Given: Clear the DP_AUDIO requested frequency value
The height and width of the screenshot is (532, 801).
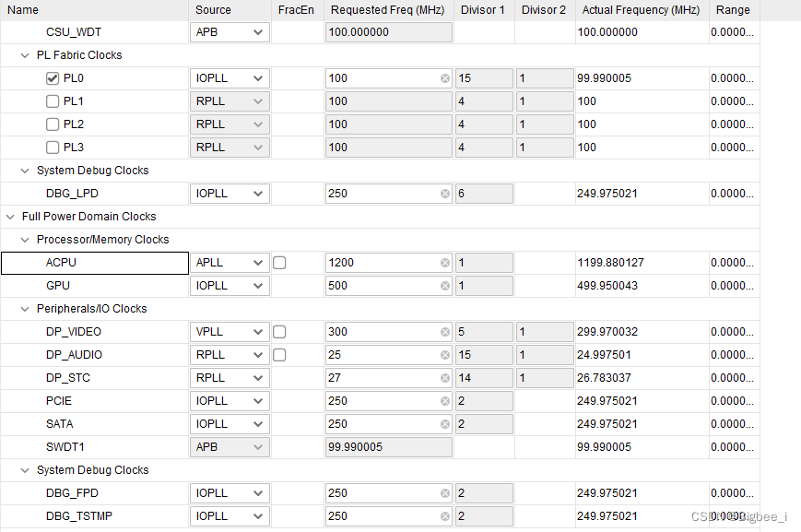Looking at the screenshot, I should [x=445, y=354].
